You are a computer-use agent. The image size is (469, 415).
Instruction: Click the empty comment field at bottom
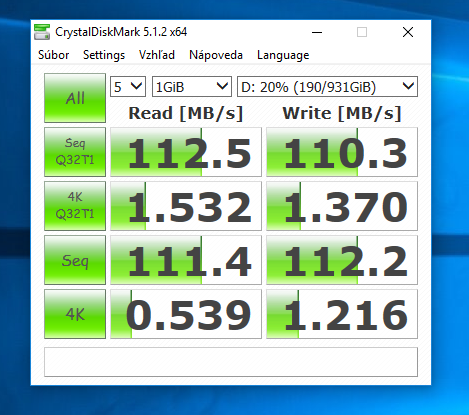(x=231, y=362)
